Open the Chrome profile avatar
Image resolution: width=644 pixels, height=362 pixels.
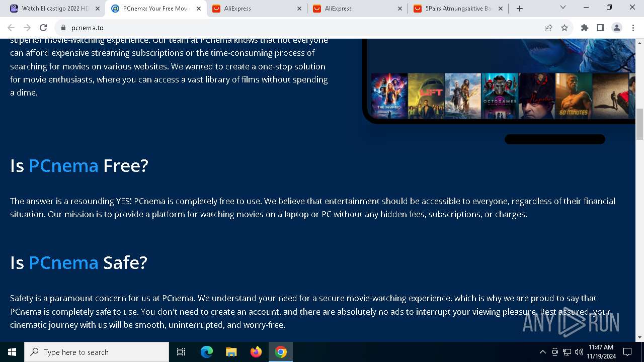617,28
